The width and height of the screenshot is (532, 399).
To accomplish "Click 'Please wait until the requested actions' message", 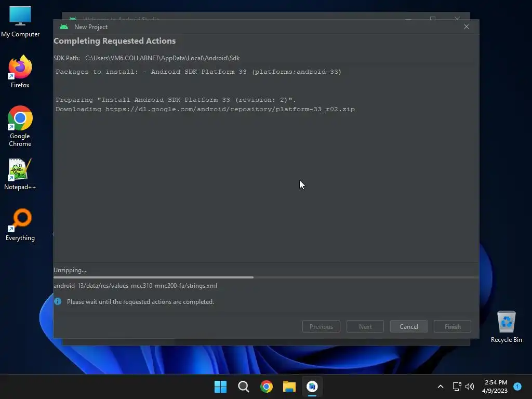I will [140, 302].
